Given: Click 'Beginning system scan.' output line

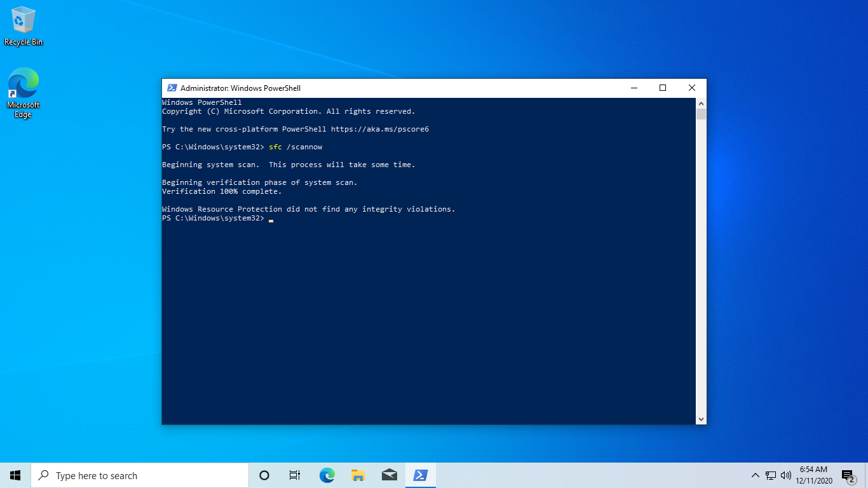Looking at the screenshot, I should click(288, 165).
